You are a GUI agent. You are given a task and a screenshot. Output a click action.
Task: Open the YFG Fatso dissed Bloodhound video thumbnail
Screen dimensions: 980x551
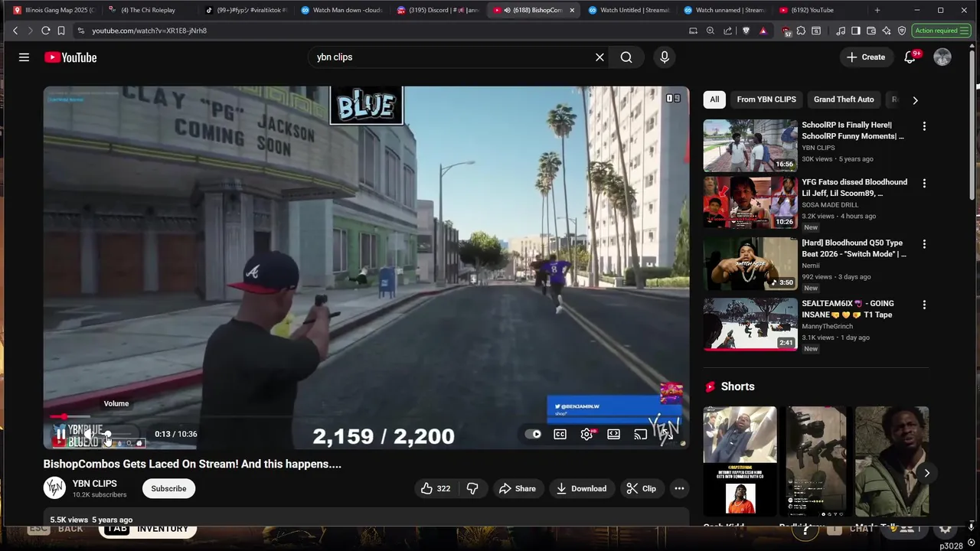click(750, 203)
